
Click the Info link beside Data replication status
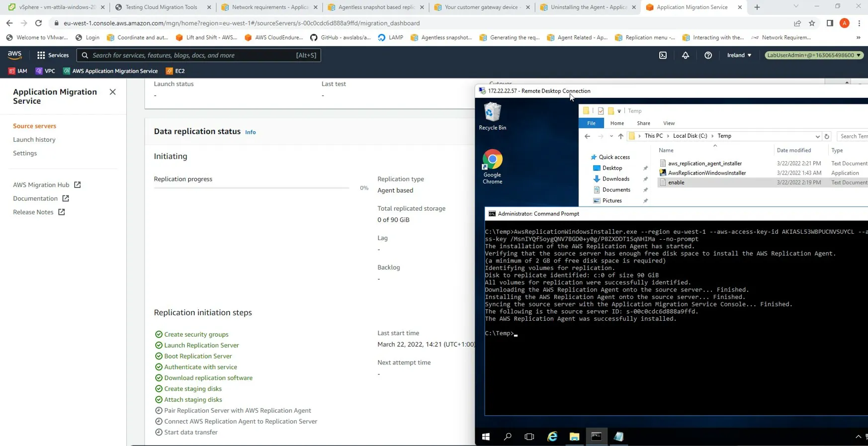[x=251, y=132]
